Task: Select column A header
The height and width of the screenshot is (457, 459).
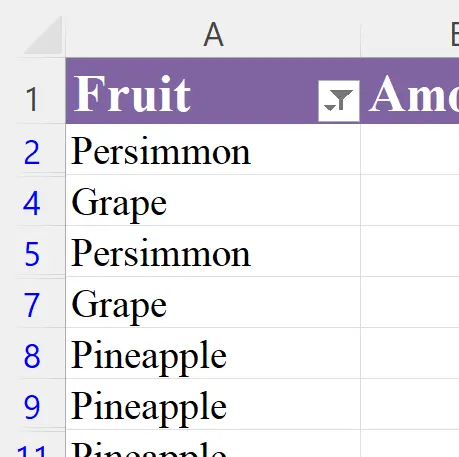Action: tap(213, 34)
